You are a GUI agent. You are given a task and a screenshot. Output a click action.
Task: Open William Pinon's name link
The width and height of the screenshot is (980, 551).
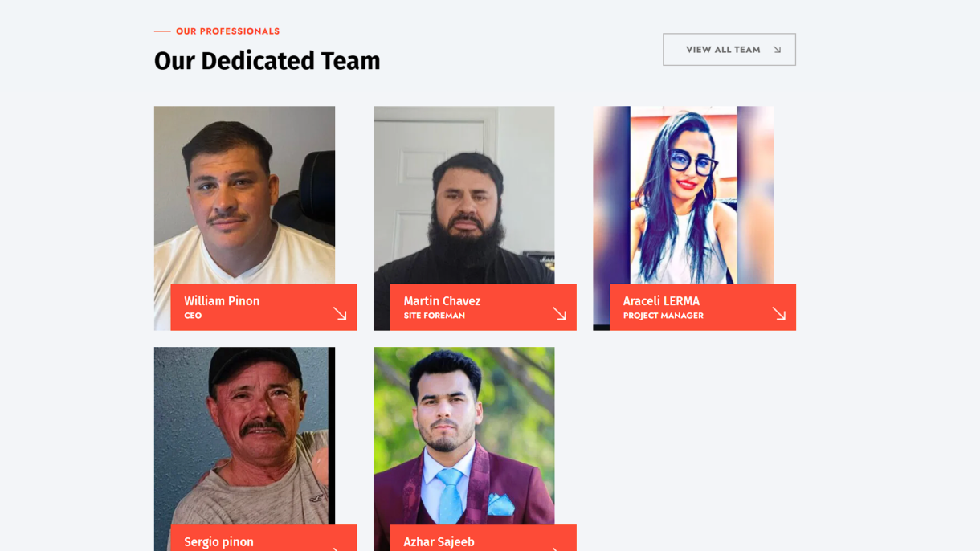222,301
